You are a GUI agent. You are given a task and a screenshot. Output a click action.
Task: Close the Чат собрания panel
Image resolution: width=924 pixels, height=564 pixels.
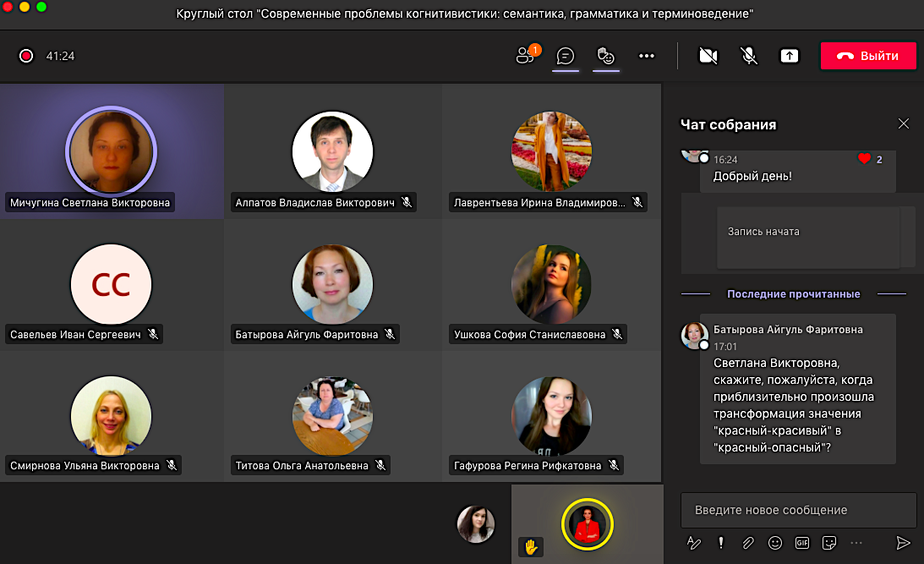coord(904,123)
